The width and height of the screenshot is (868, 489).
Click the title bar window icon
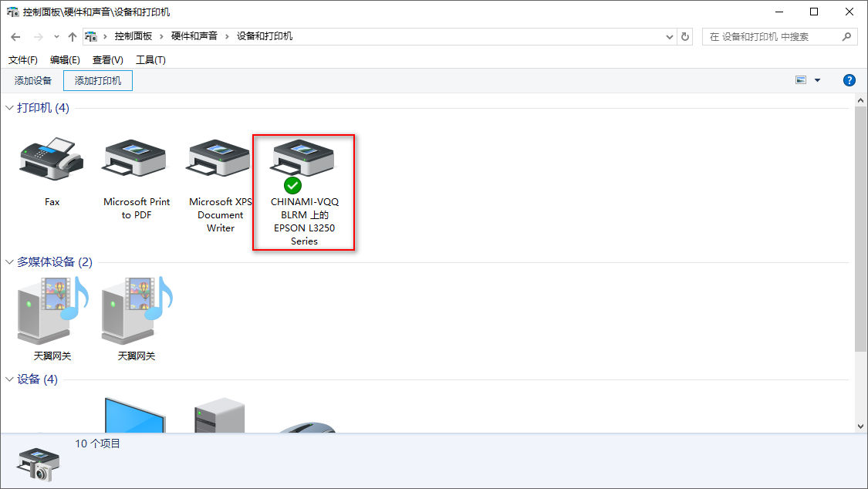[12, 12]
